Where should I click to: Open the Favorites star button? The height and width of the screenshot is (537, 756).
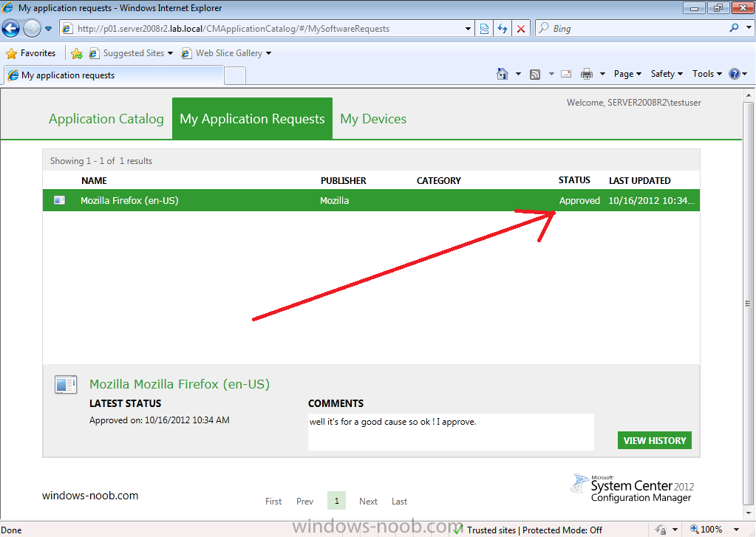pos(31,53)
